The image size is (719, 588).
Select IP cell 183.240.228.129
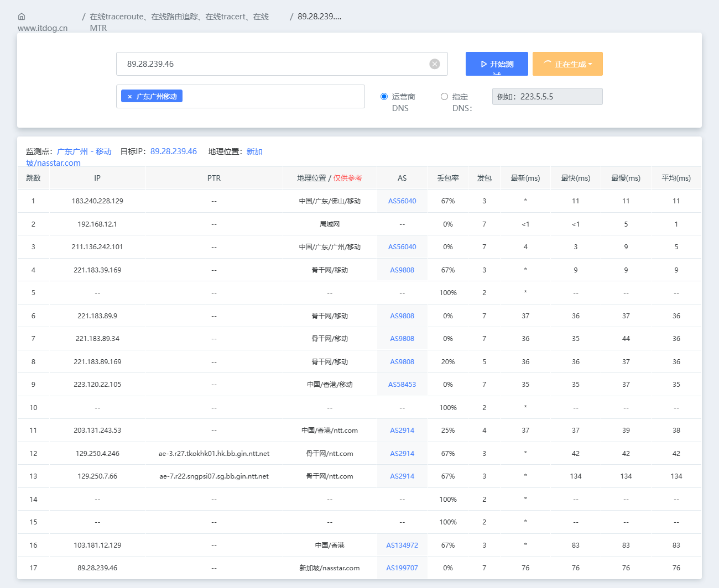[x=97, y=201]
